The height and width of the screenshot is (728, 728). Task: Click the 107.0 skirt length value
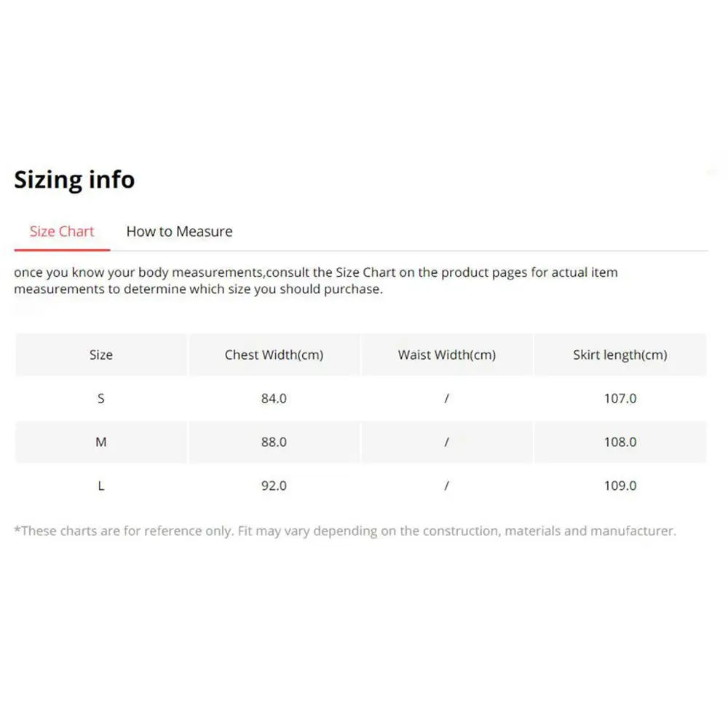(x=620, y=398)
